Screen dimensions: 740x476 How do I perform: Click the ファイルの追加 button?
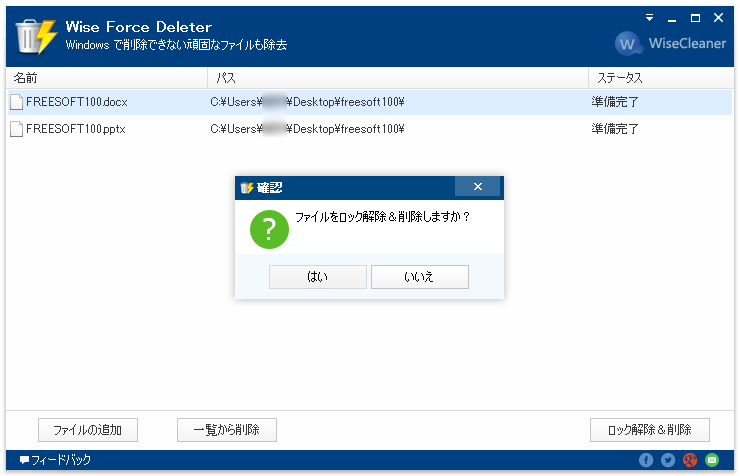[88, 430]
